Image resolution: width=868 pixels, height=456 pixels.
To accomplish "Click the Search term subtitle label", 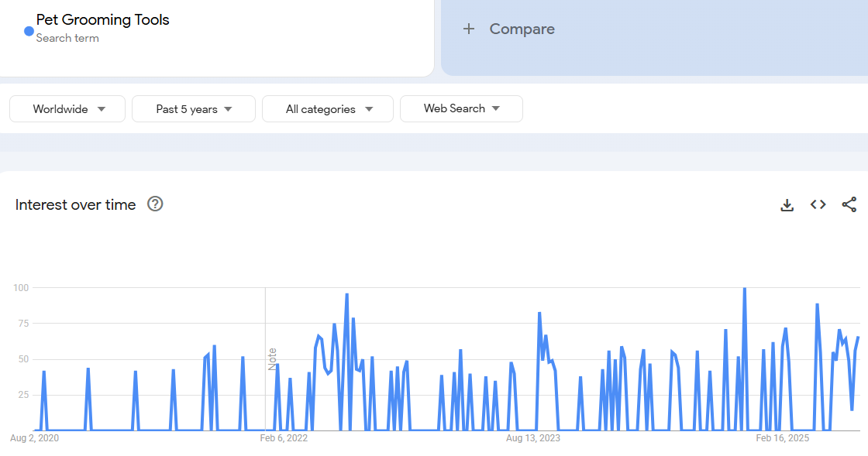I will 67,38.
